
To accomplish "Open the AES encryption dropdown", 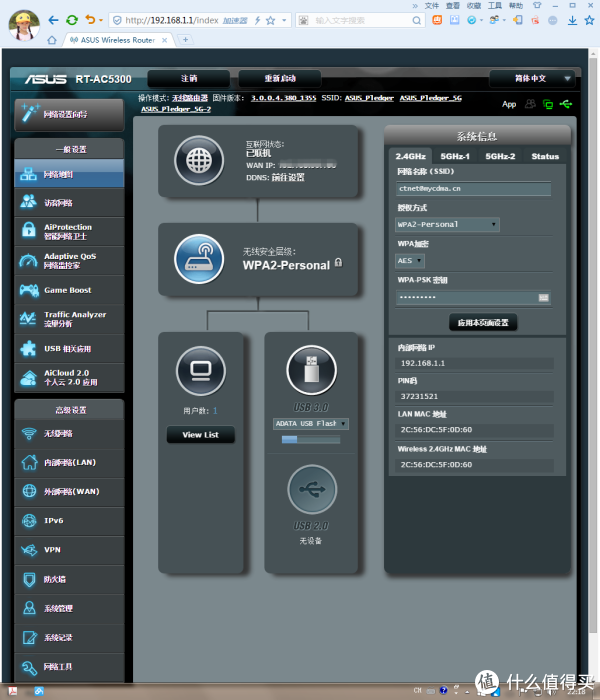I will [x=410, y=261].
